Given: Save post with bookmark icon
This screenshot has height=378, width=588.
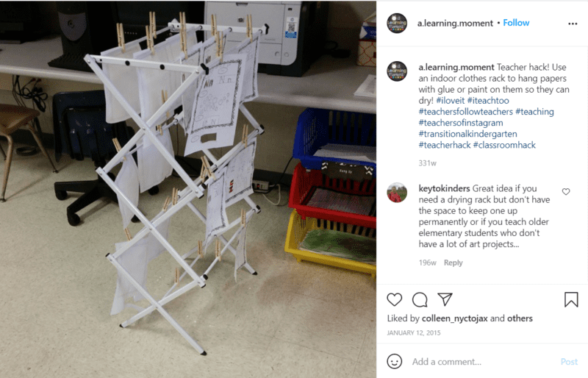Looking at the screenshot, I should click(571, 299).
